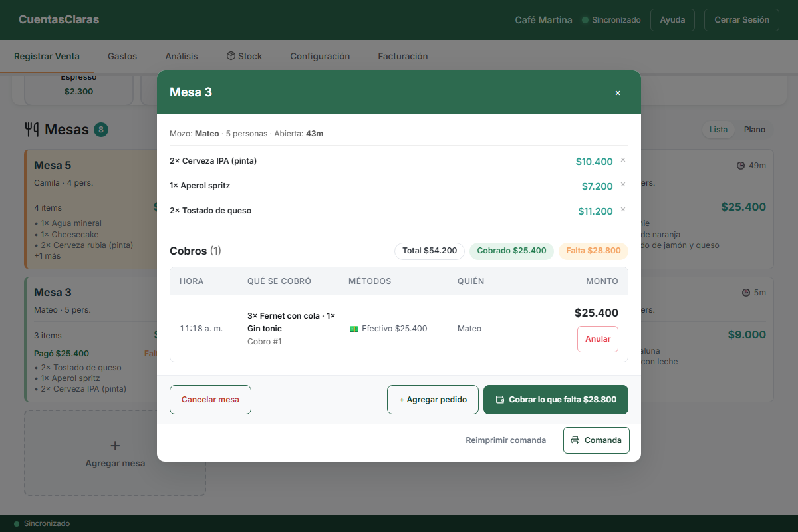Click Cerrar Sesión button
Screen dimensions: 798x532
coord(741,20)
